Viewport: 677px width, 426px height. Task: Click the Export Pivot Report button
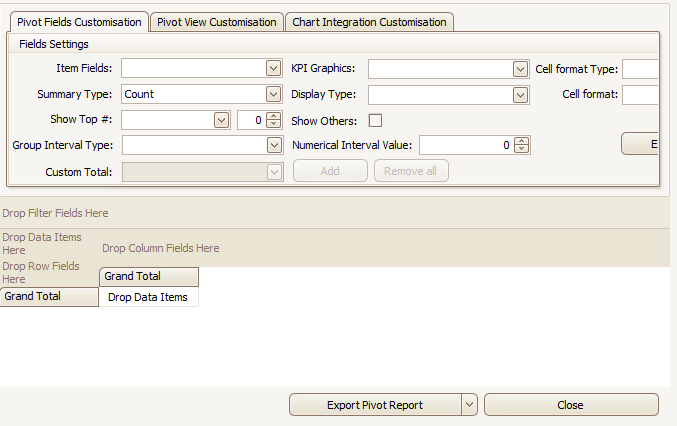[x=374, y=405]
